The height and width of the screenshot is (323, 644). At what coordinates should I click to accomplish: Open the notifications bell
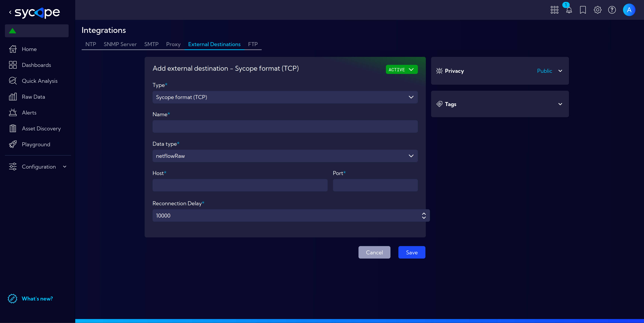click(x=569, y=10)
